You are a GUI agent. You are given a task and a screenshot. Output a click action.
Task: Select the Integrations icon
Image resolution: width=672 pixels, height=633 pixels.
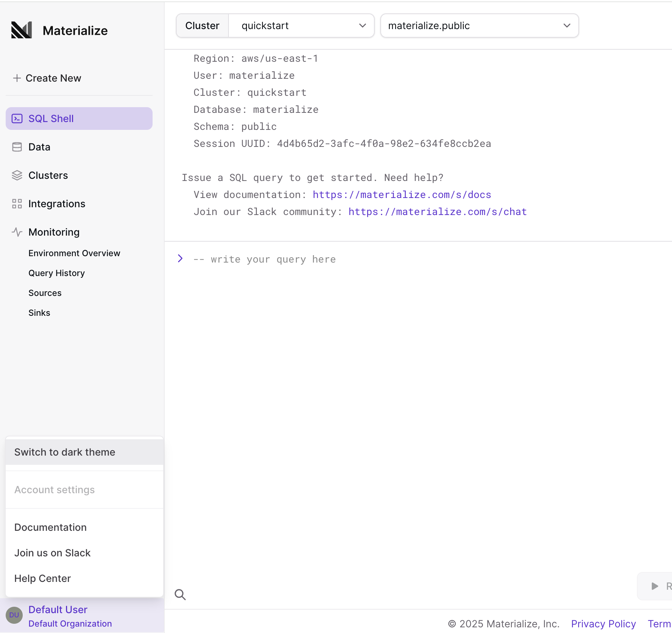pyautogui.click(x=17, y=203)
